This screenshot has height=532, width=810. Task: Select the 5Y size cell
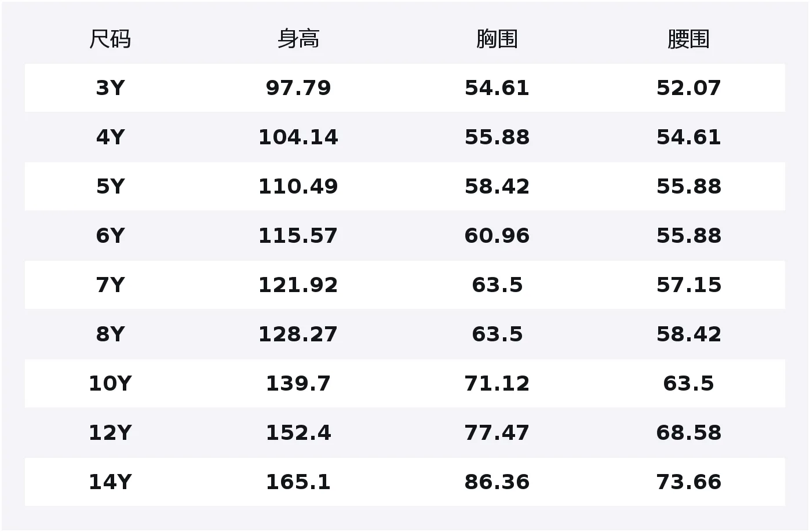click(110, 187)
